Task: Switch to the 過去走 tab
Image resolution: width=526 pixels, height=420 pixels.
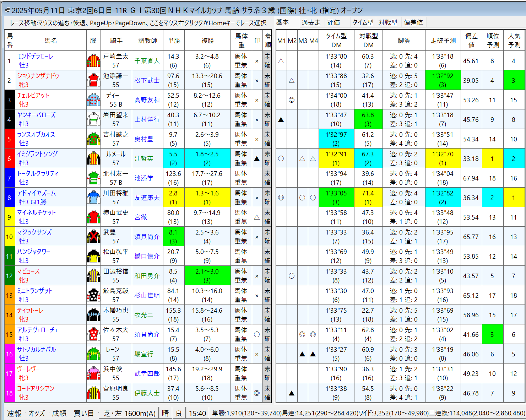Action: point(311,22)
